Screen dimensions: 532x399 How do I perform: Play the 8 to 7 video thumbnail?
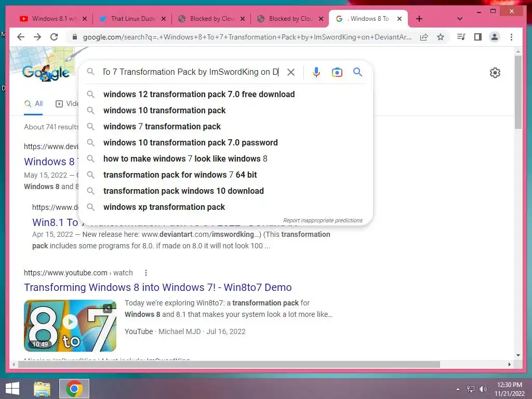pos(70,325)
